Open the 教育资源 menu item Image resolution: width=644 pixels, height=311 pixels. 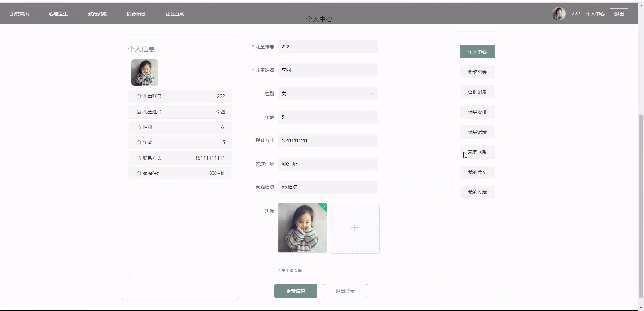click(x=97, y=14)
